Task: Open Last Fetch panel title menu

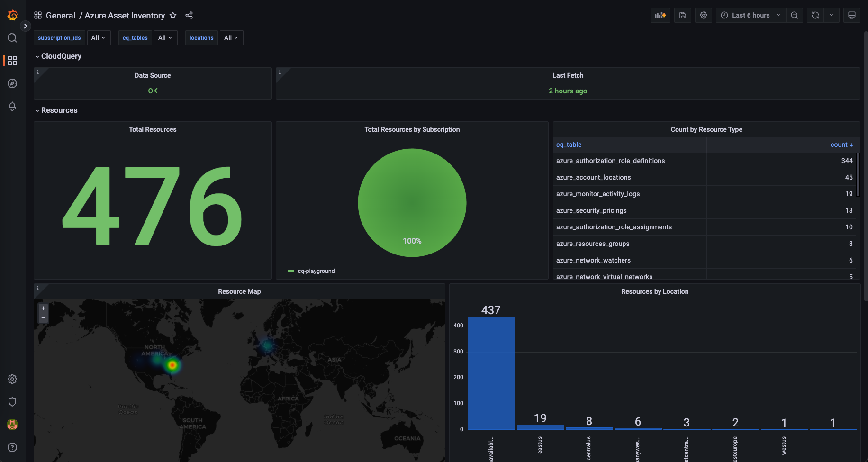Action: (x=568, y=75)
